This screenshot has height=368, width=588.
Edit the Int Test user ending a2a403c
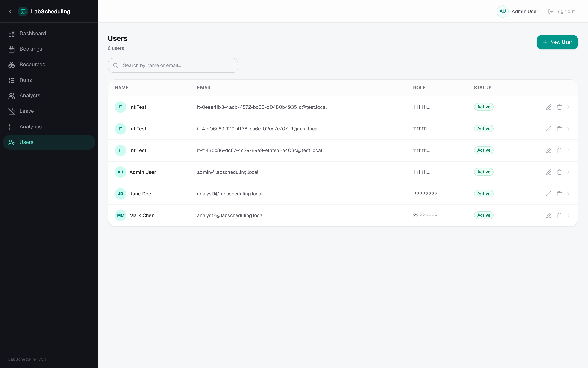pyautogui.click(x=549, y=150)
